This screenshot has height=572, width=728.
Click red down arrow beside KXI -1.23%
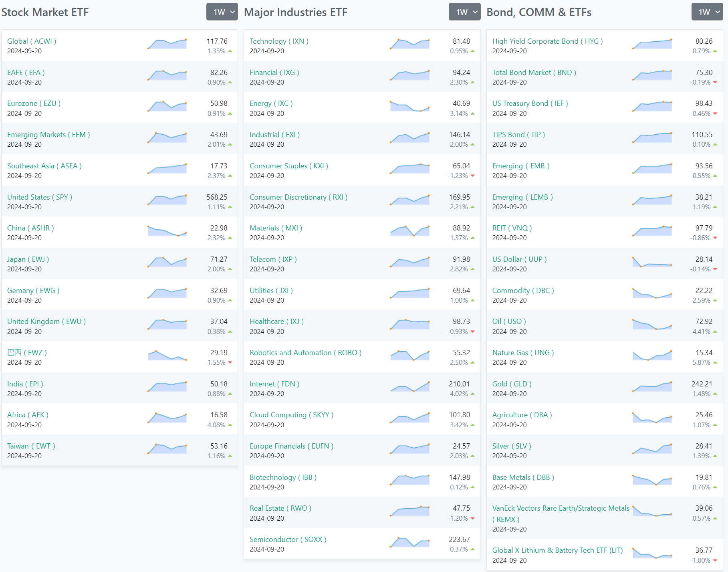pos(472,176)
